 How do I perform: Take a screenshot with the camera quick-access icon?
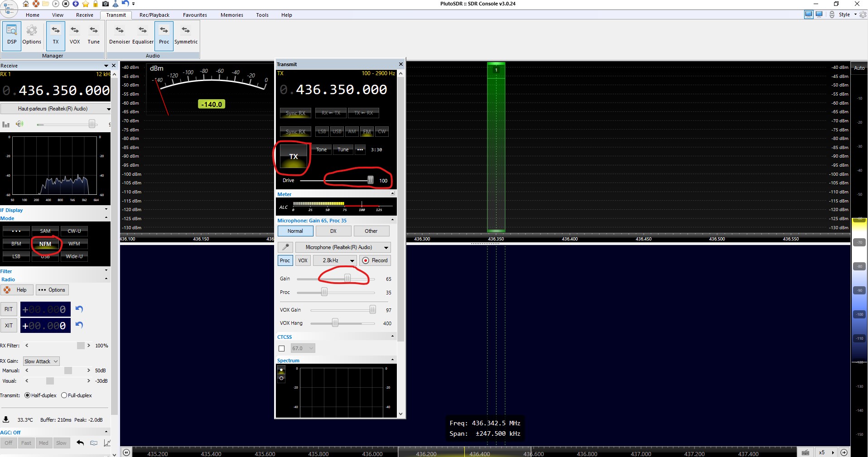click(105, 4)
